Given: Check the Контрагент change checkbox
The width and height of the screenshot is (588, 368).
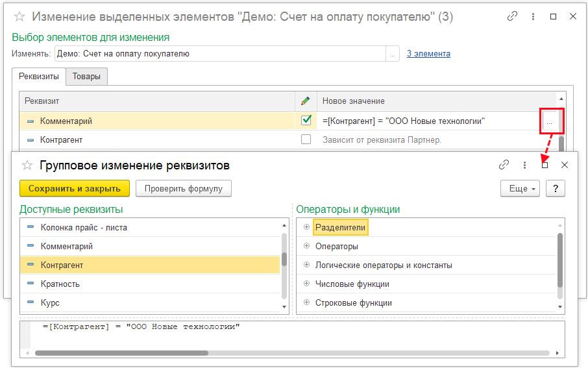Looking at the screenshot, I should pyautogui.click(x=306, y=140).
